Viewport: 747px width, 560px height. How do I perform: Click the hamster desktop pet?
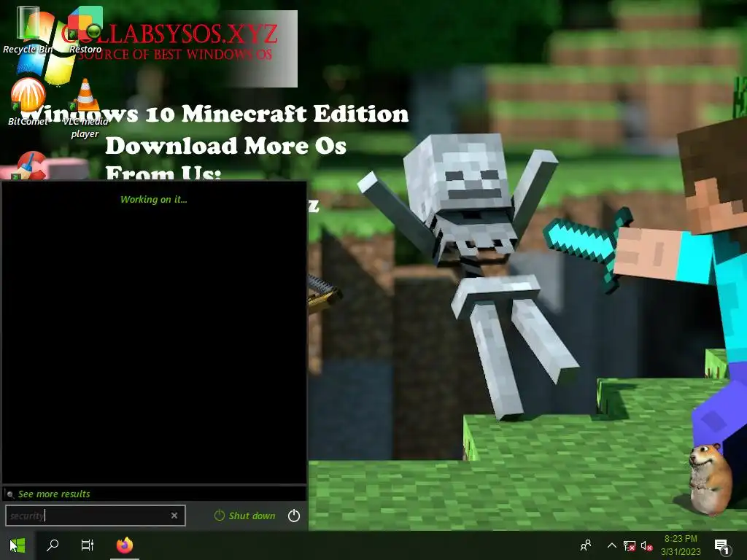coord(711,478)
